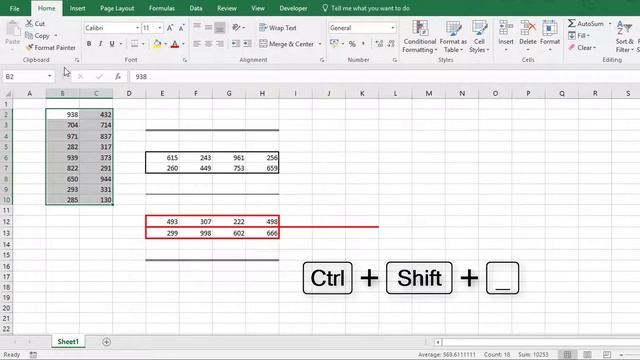Click the Paste icon
This screenshot has width=640, height=360.
pos(13,30)
